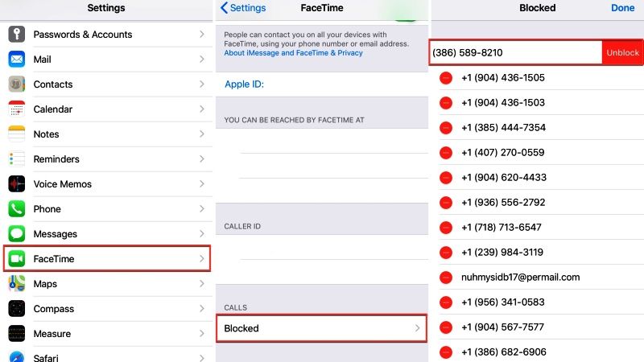Open About iMessage and FaceTime & Privacy link
This screenshot has height=362, width=644.
pyautogui.click(x=293, y=53)
